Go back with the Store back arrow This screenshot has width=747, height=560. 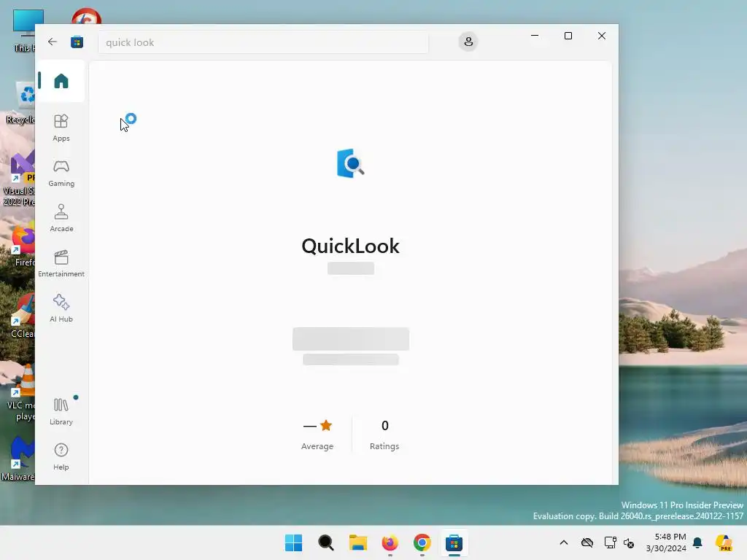point(53,42)
